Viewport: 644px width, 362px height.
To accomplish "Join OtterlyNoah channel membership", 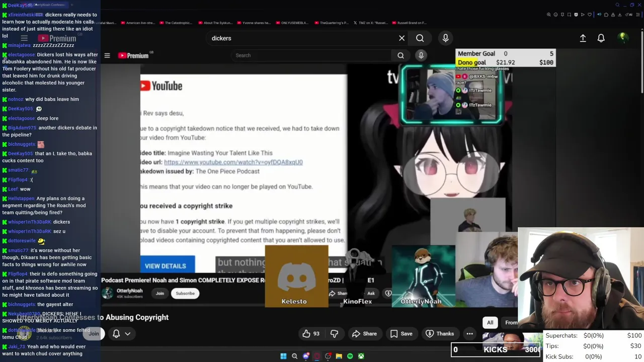I will pos(160,293).
